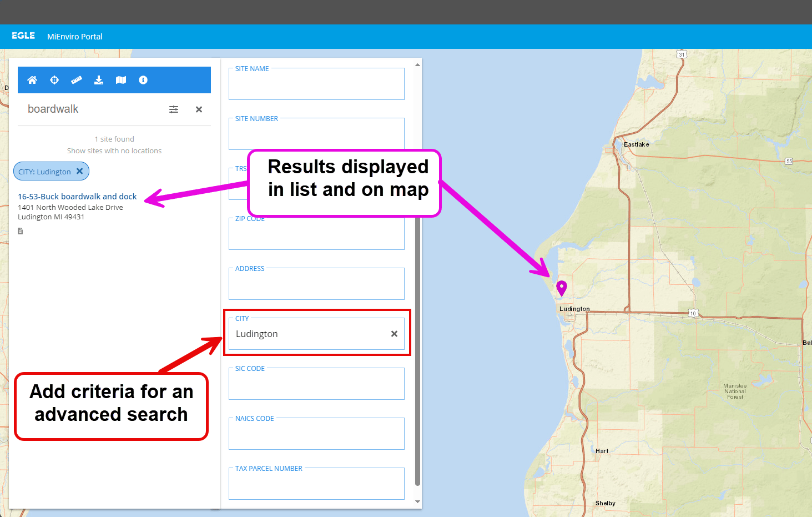The height and width of the screenshot is (517, 812).
Task: Click into the Tax Parcel Number field
Action: pyautogui.click(x=316, y=484)
